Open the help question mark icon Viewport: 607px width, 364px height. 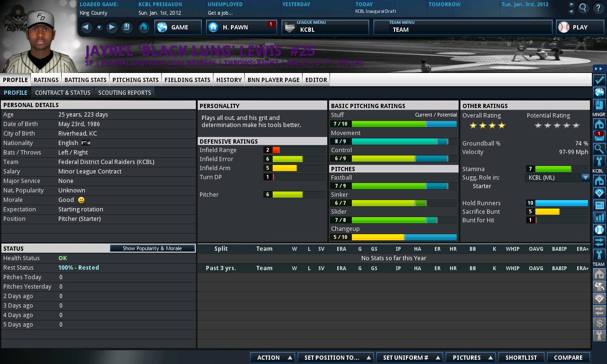click(598, 8)
